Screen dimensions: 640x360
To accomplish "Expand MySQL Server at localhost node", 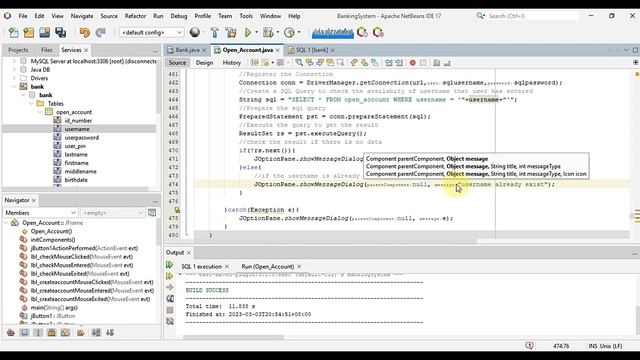I will point(14,61).
